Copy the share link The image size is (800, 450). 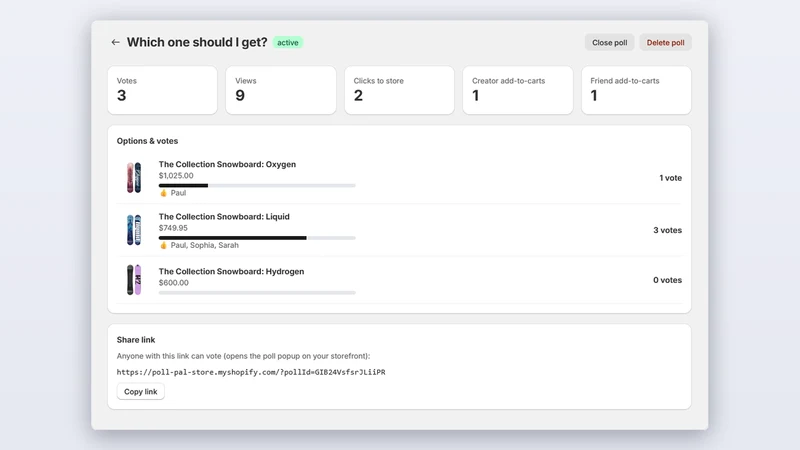click(140, 391)
